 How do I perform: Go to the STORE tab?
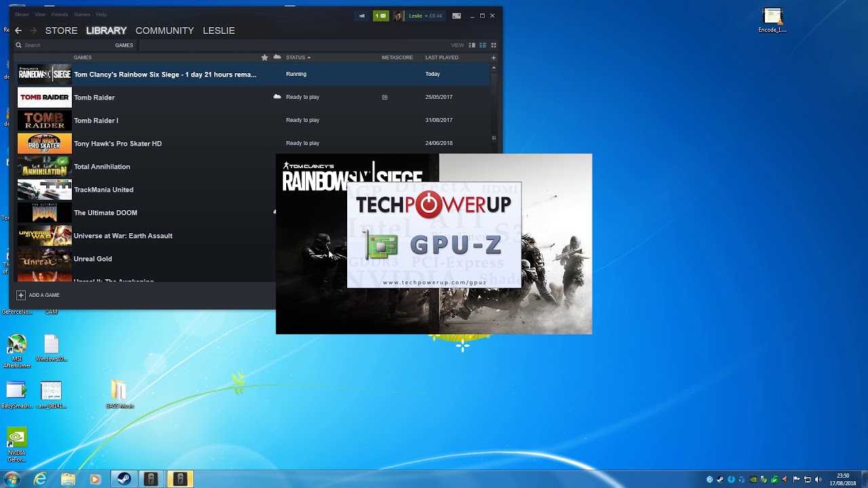click(x=61, y=30)
